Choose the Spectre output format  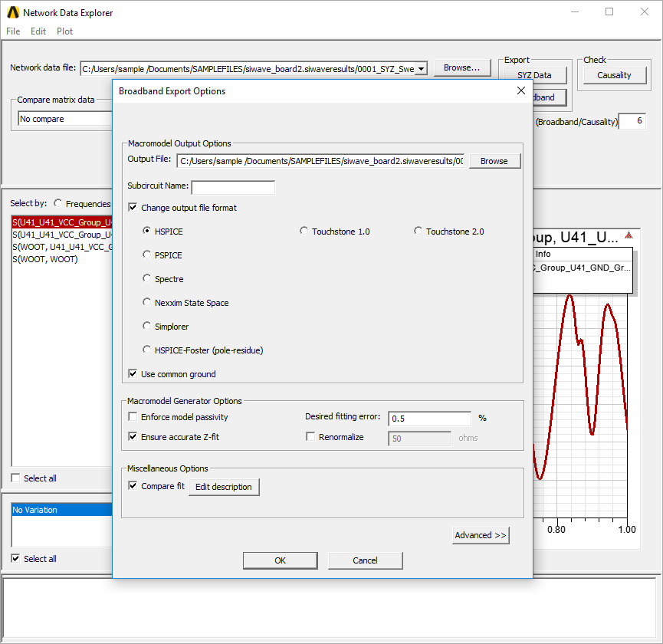tap(147, 279)
